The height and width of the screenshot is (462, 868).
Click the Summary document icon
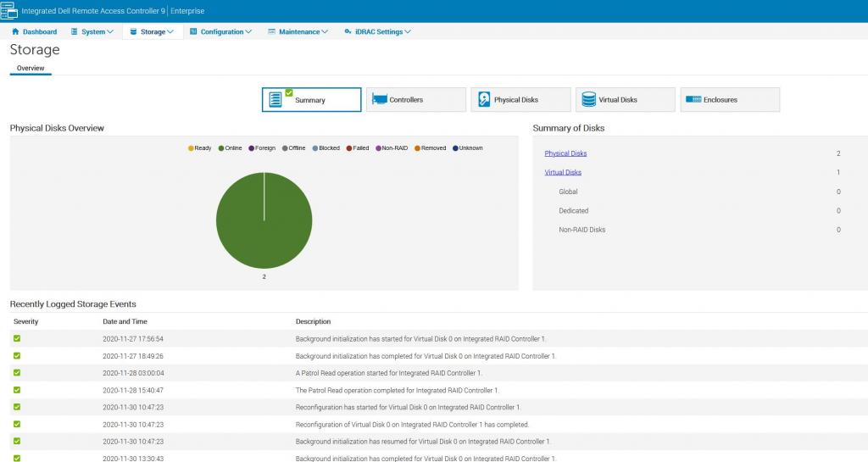click(x=275, y=99)
